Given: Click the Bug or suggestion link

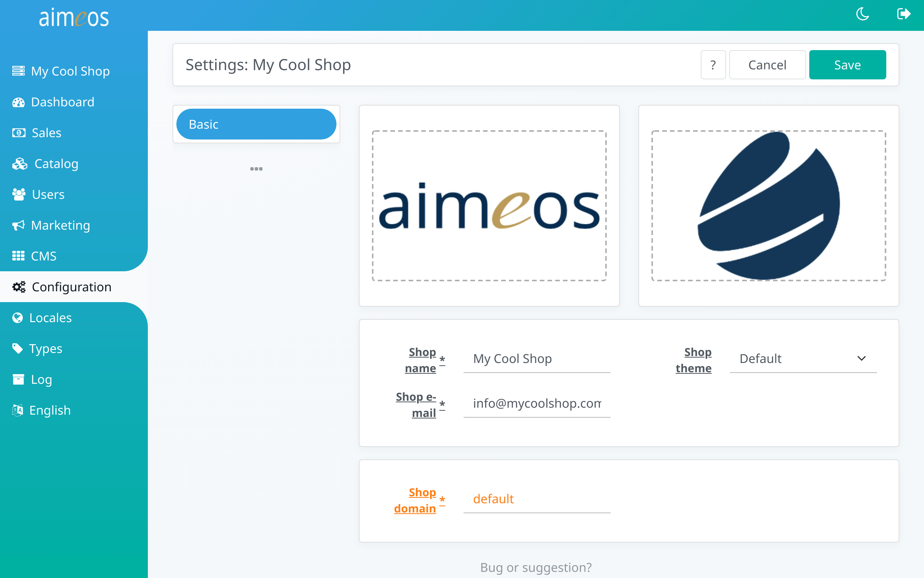Looking at the screenshot, I should pos(536,567).
